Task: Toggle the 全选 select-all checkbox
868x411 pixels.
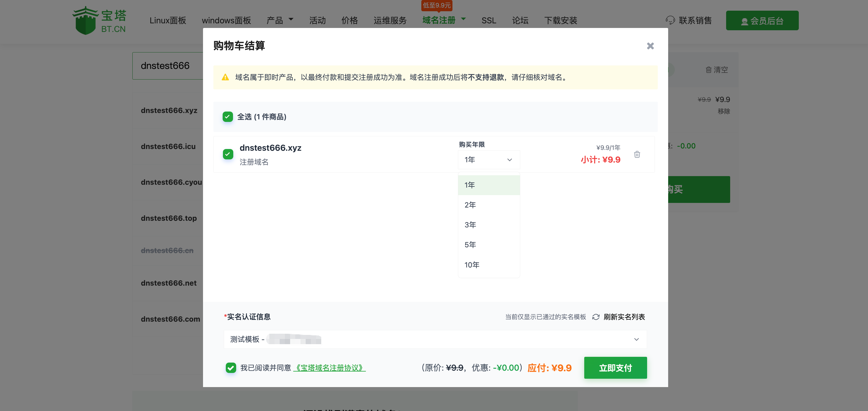Action: coord(228,117)
